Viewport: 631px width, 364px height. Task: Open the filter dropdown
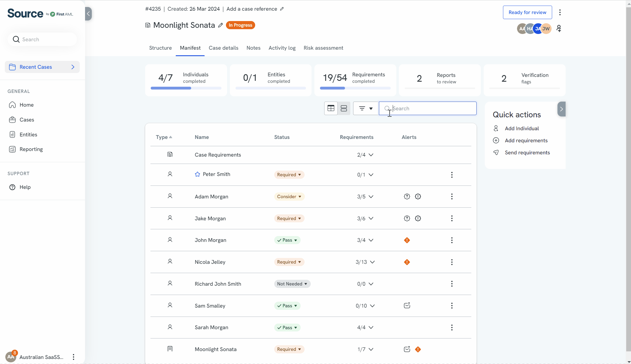[x=365, y=108]
